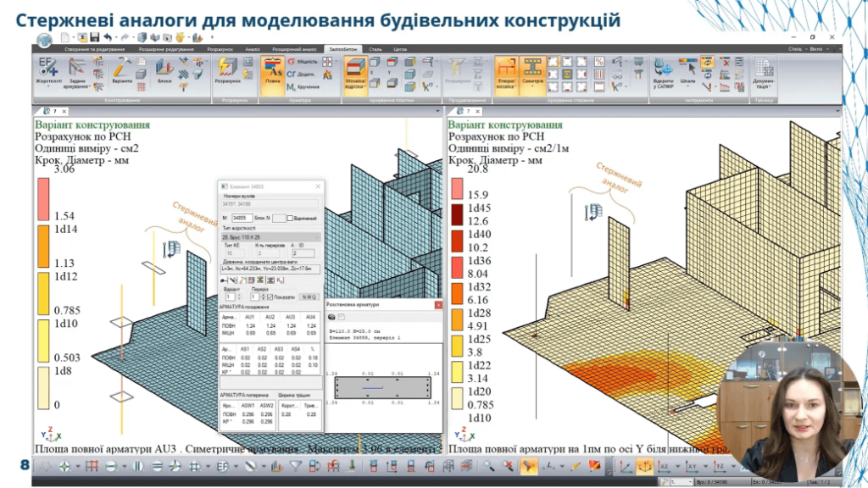Open Створення та редагування tab
This screenshot has width=868, height=488.
[x=95, y=49]
